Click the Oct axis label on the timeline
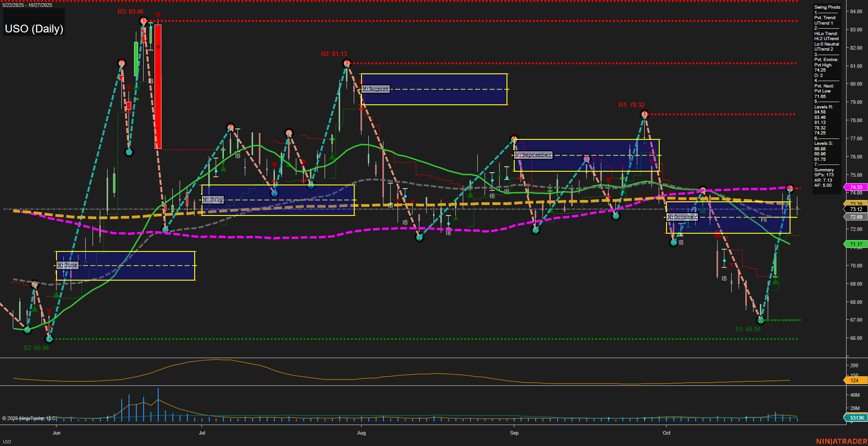868x446 pixels. coord(666,433)
